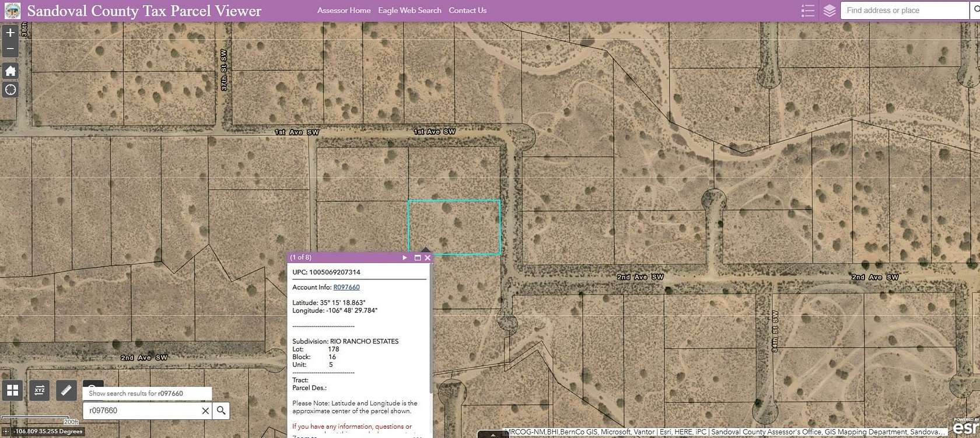The height and width of the screenshot is (438, 980).
Task: Show next feature in popup
Action: (405, 257)
